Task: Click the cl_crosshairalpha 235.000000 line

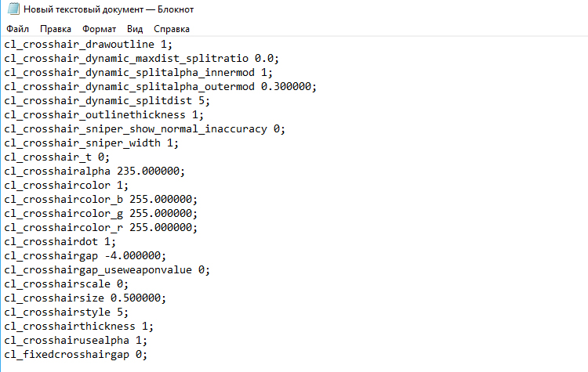Action: click(95, 172)
